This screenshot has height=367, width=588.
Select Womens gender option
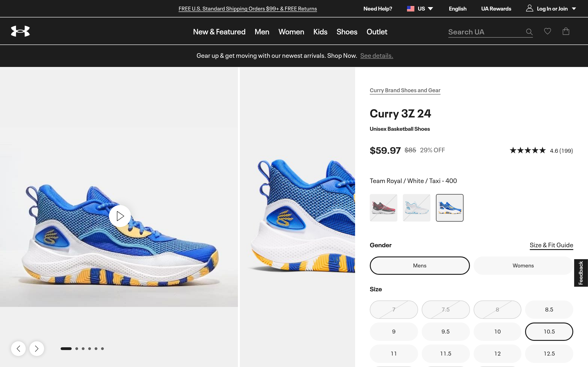(523, 266)
